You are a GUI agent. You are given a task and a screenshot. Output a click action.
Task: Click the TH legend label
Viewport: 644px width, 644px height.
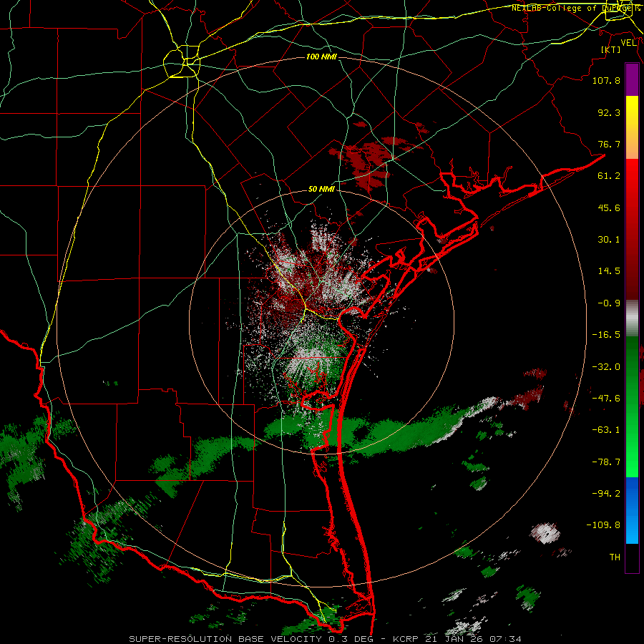click(615, 557)
